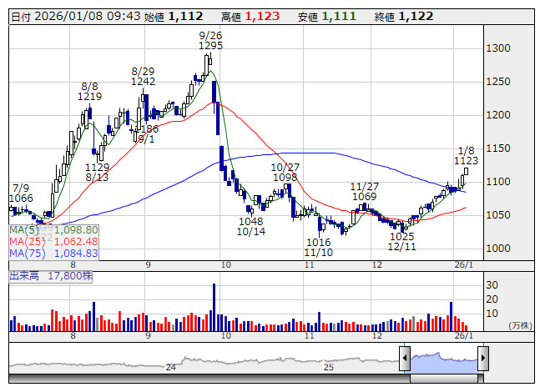Click the 日付 2026/01/08 09:43 header

(x=76, y=17)
